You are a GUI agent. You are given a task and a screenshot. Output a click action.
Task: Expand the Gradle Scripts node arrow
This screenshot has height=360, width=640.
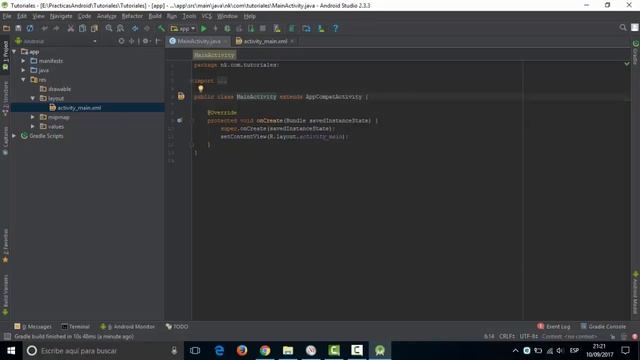coord(14,136)
